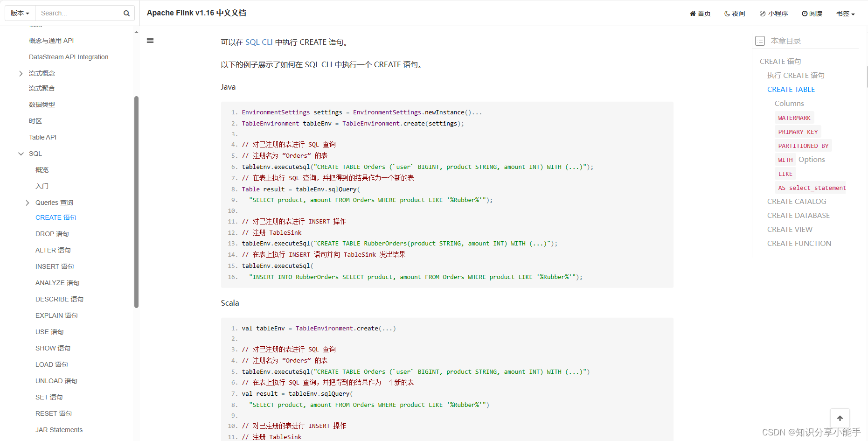This screenshot has height=441, width=868.
Task: Jump to PARTITIONED BY in contents
Action: 803,146
